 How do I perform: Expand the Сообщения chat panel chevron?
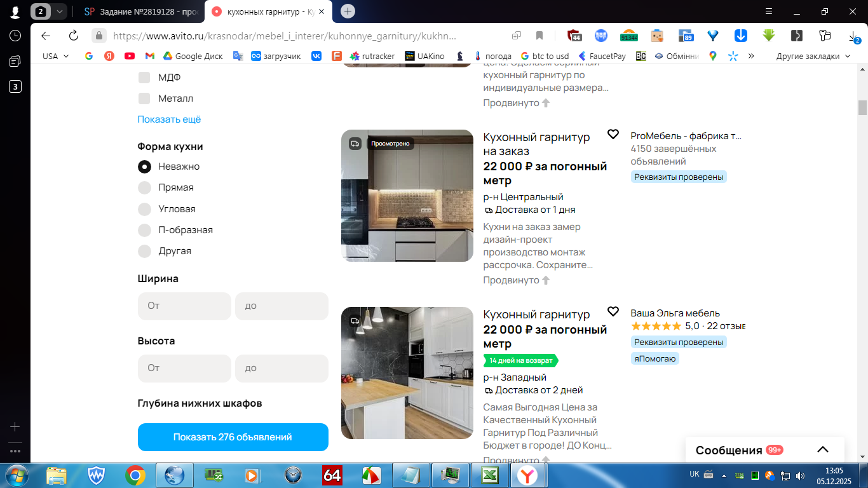click(x=823, y=450)
